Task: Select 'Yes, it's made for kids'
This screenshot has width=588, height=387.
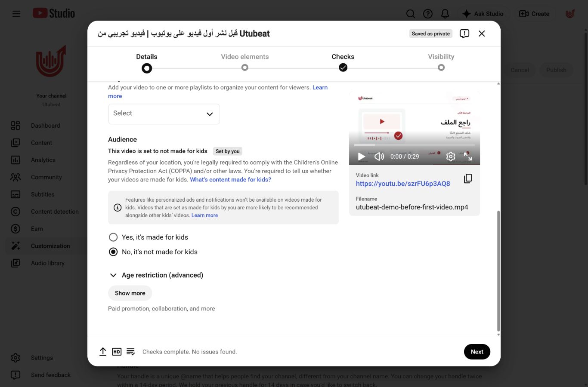Action: pos(113,237)
